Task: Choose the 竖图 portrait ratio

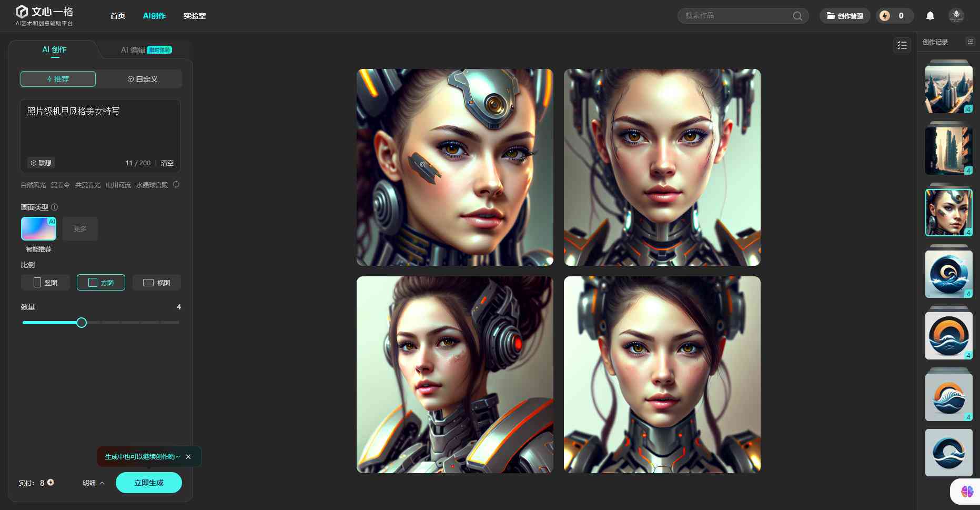Action: [x=45, y=283]
